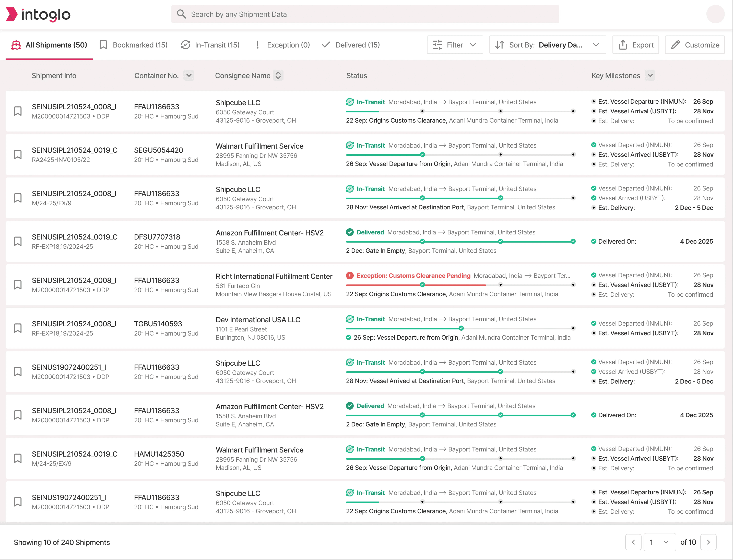733x560 pixels.
Task: Switch to the Bookmarked (15) tab
Action: [134, 45]
